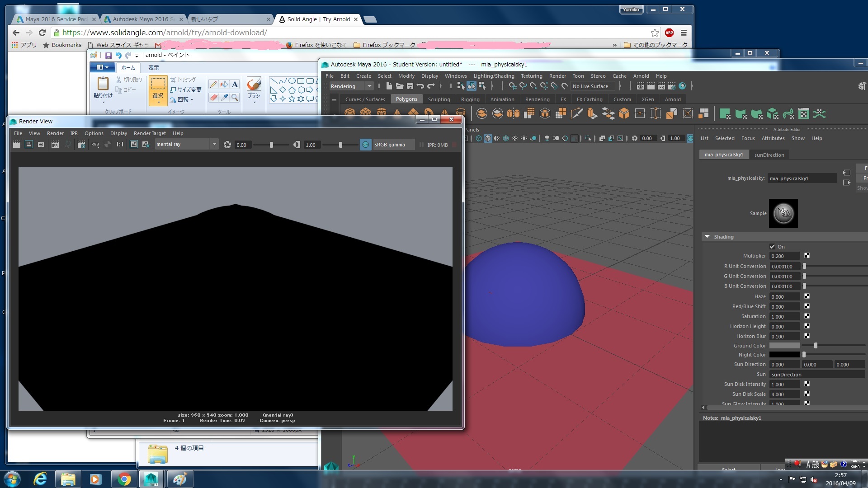Image resolution: width=868 pixels, height=488 pixels.
Task: Click Multiplier value field 0.200
Action: (x=785, y=256)
